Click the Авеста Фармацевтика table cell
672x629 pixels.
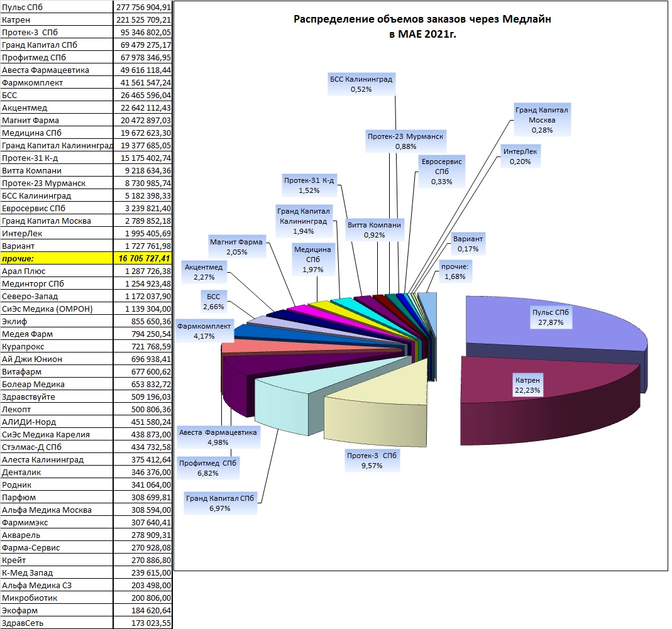click(57, 70)
